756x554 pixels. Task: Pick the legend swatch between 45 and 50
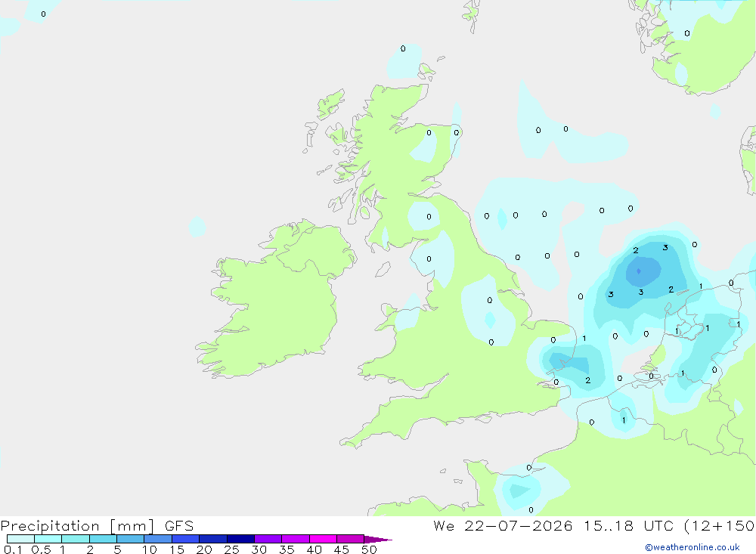click(x=350, y=539)
